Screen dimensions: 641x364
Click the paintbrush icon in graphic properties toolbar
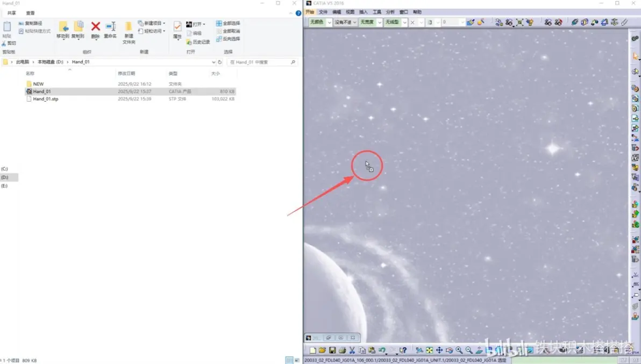tap(471, 22)
